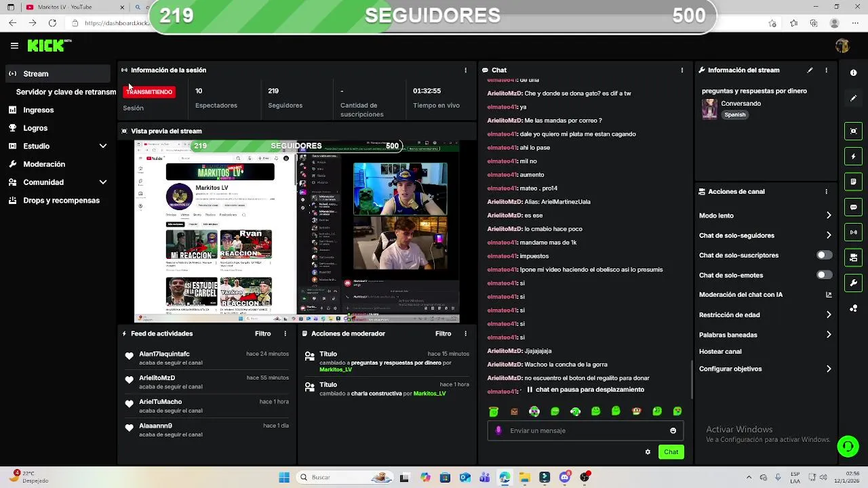
Task: Click Hostear canal action
Action: tap(720, 352)
